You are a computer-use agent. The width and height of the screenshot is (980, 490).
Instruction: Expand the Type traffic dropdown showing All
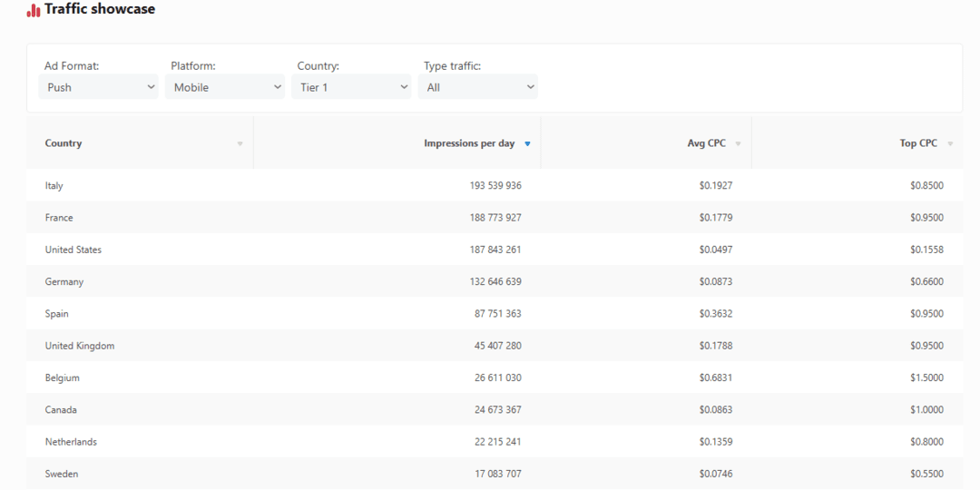click(480, 87)
